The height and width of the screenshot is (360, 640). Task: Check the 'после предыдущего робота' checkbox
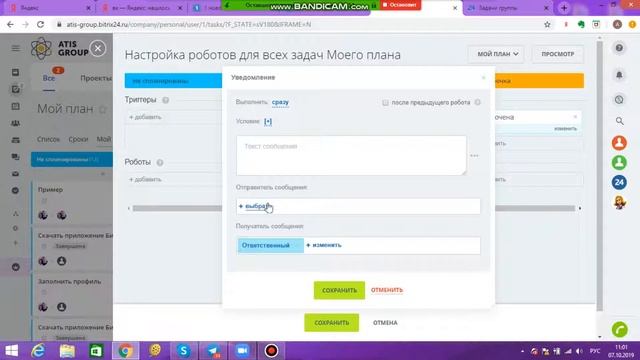click(385, 102)
